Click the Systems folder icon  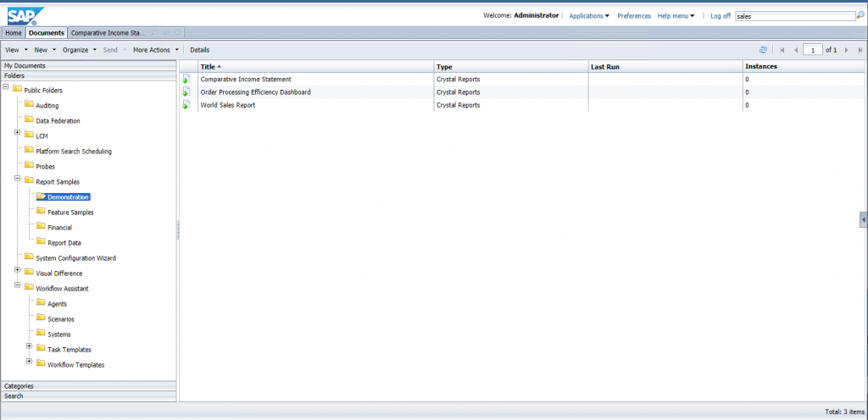point(41,334)
